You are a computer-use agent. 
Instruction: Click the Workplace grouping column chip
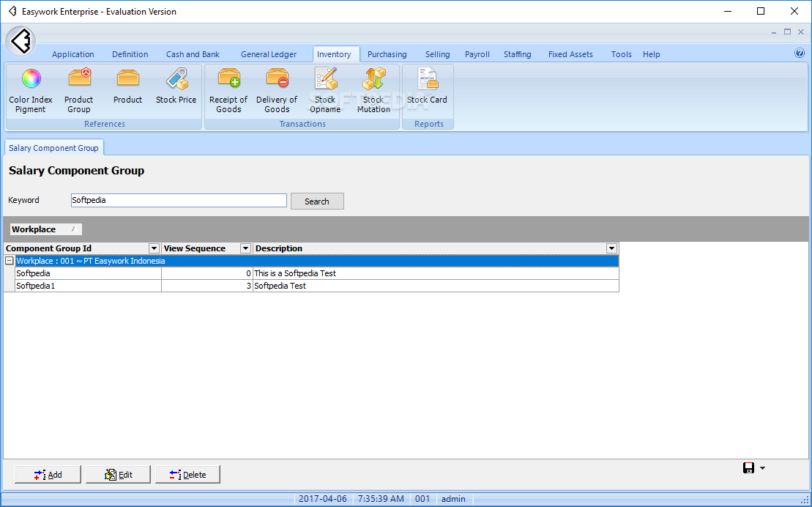45,229
